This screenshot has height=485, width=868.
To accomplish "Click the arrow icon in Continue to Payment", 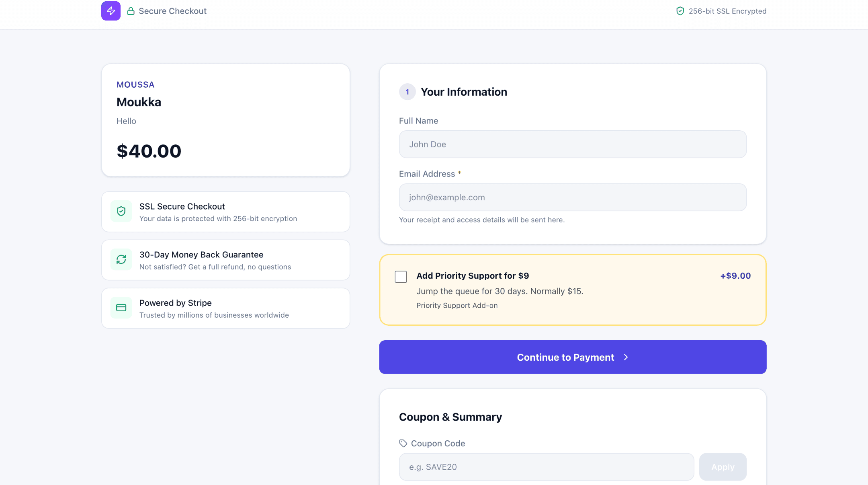I will coord(626,357).
